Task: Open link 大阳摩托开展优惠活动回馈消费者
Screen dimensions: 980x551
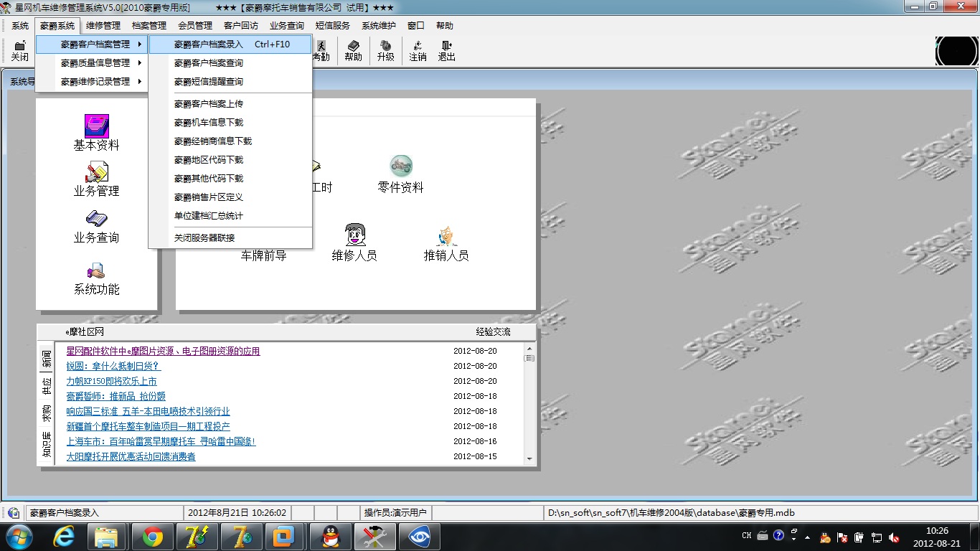Action: click(x=131, y=456)
